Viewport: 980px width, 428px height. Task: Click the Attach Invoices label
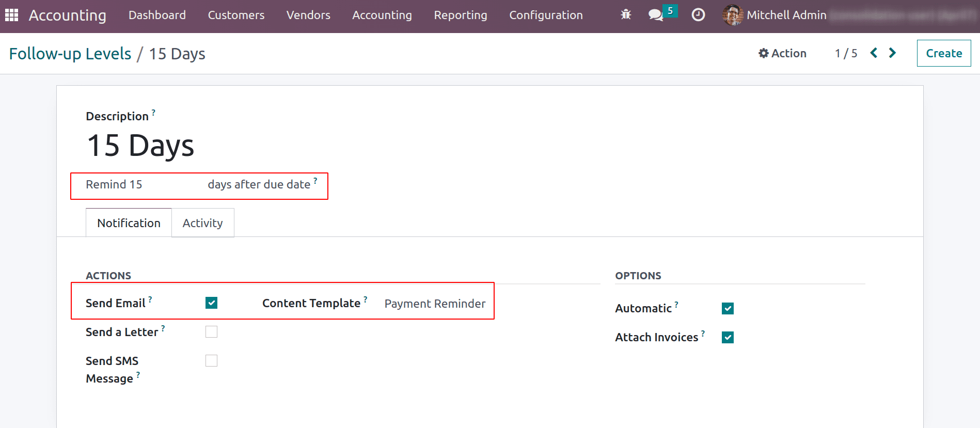tap(657, 337)
